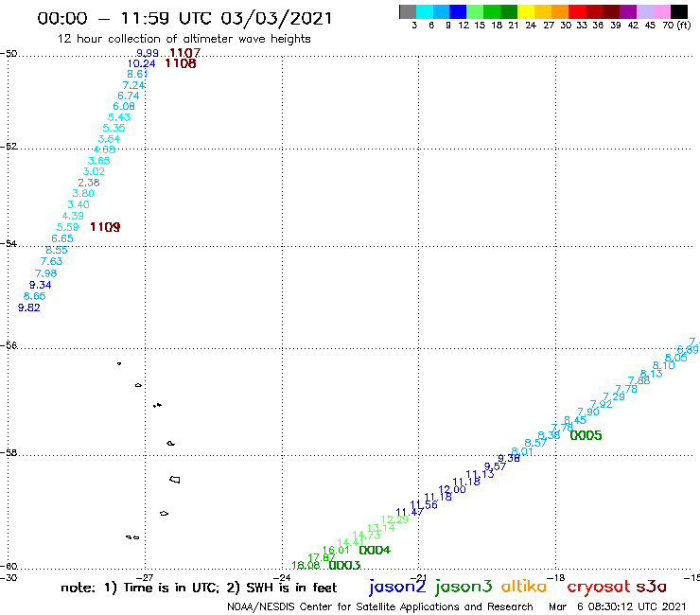Click the largest island outline near latitude -58.5
The height and width of the screenshot is (615, 700).
coord(175,480)
